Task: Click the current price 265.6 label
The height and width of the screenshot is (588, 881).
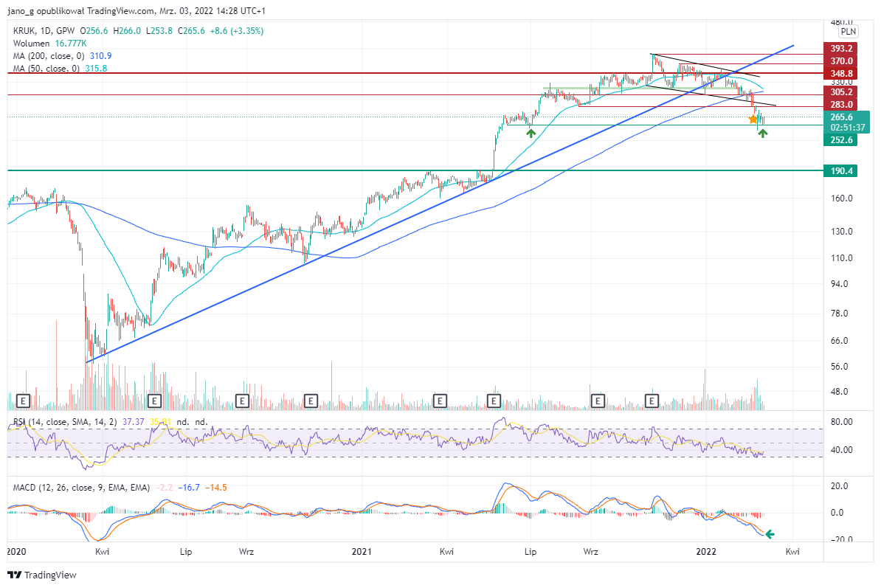Action: coord(842,117)
